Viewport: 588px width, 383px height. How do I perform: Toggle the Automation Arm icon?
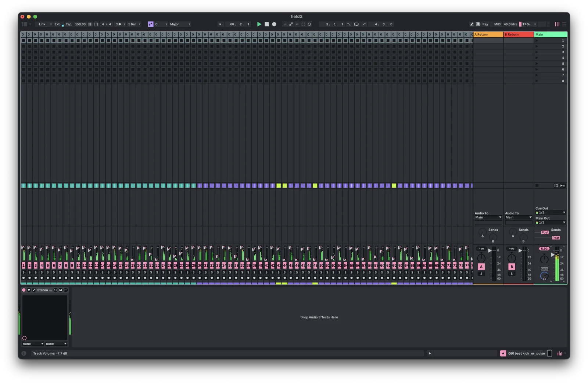(291, 24)
